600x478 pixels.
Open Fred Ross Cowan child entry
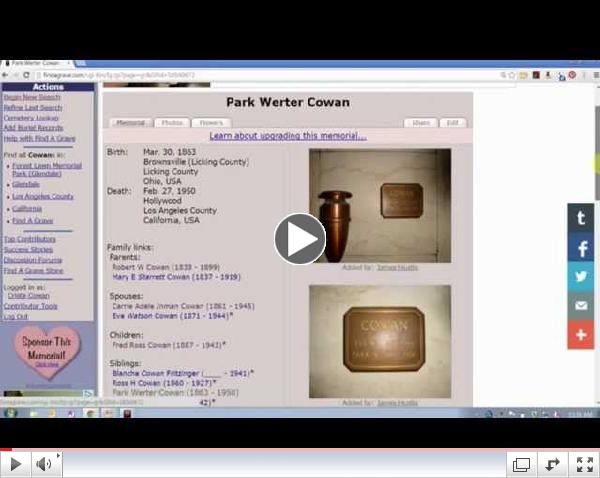[168, 345]
